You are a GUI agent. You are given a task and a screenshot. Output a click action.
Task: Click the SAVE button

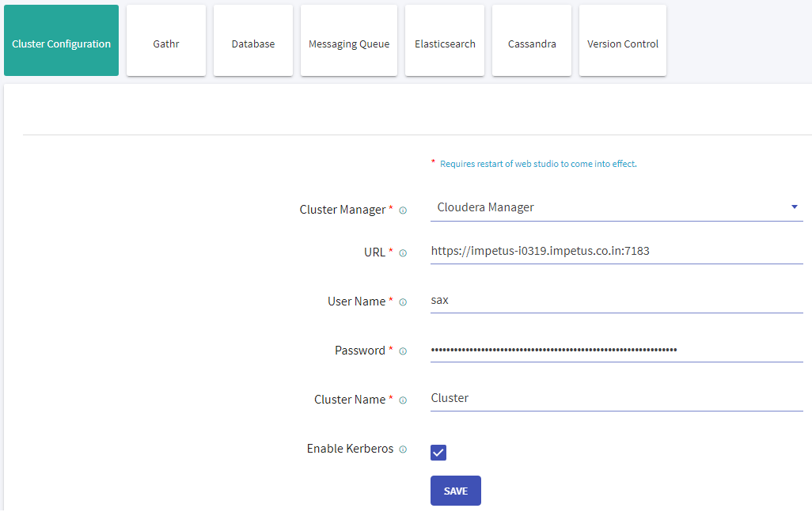coord(455,491)
